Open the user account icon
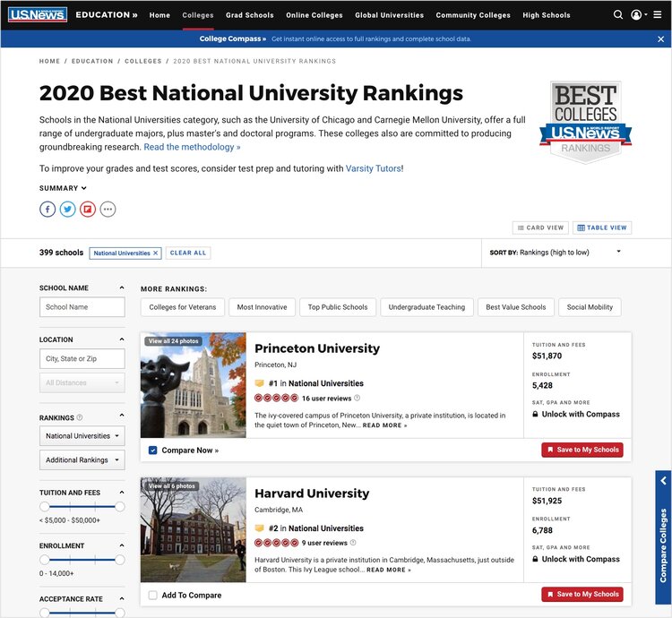 (636, 14)
